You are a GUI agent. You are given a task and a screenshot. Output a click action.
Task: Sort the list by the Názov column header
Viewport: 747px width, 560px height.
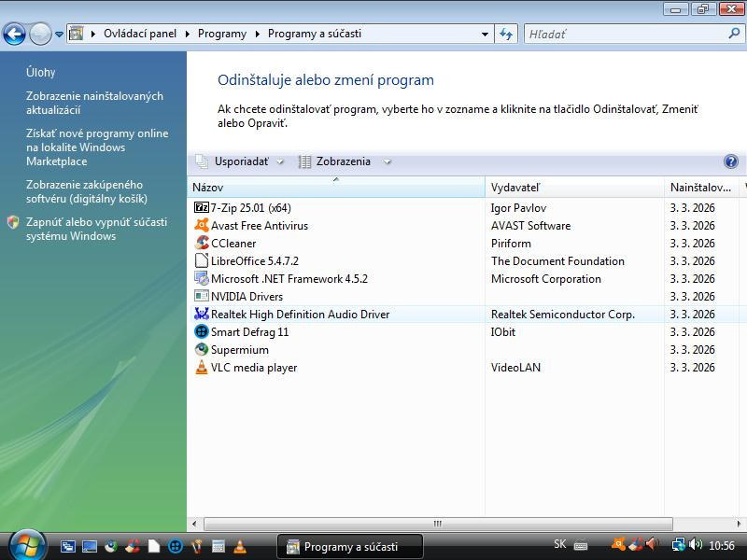click(336, 188)
